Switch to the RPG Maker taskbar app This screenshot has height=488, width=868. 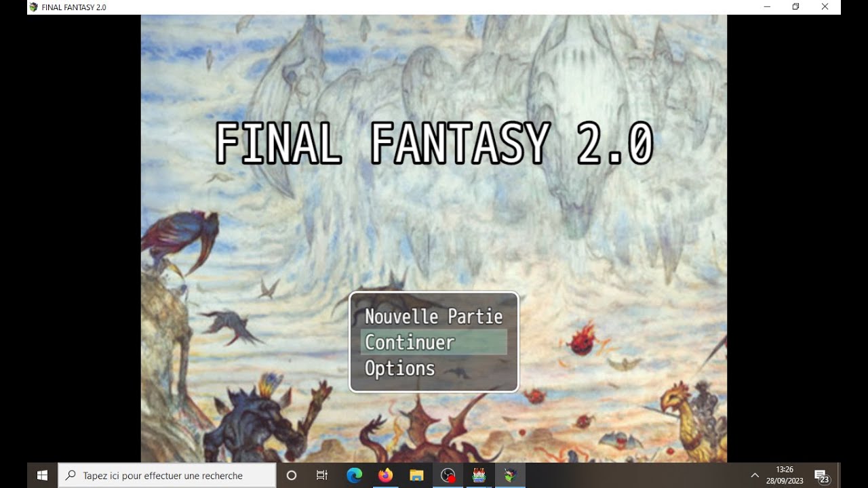[479, 476]
